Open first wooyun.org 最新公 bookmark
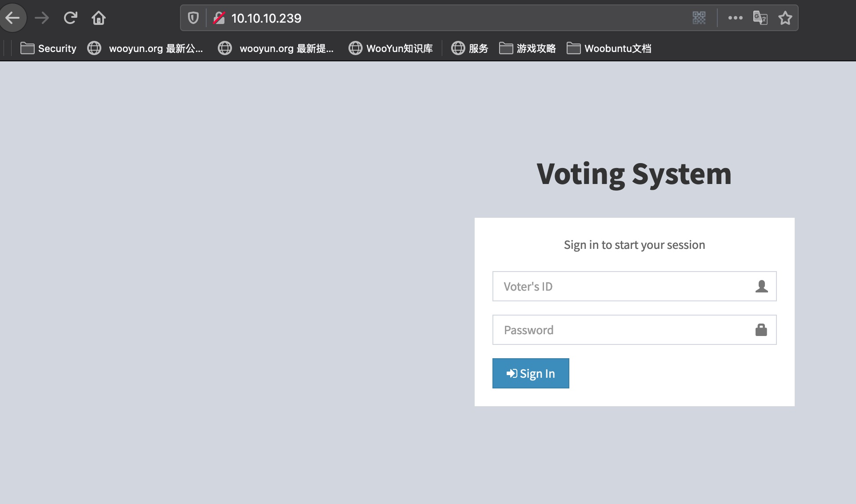Image resolution: width=856 pixels, height=504 pixels. (x=145, y=48)
